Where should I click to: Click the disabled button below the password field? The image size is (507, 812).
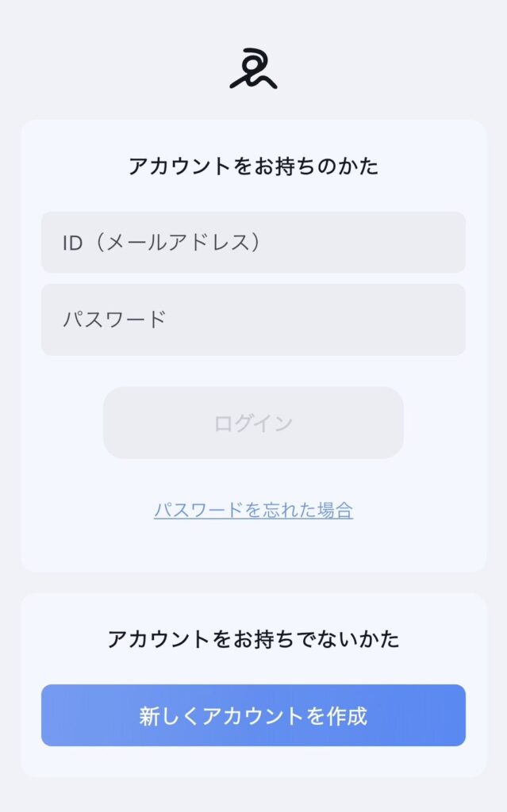pos(253,423)
